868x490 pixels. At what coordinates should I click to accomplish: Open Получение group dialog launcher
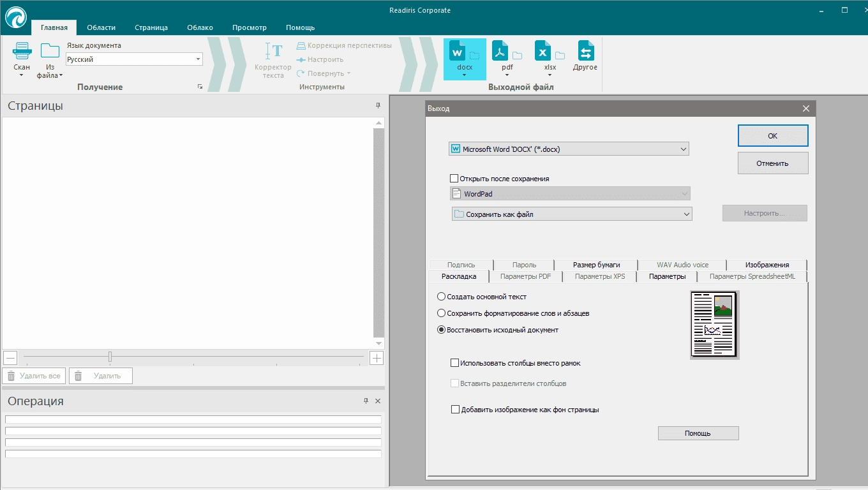(x=200, y=87)
